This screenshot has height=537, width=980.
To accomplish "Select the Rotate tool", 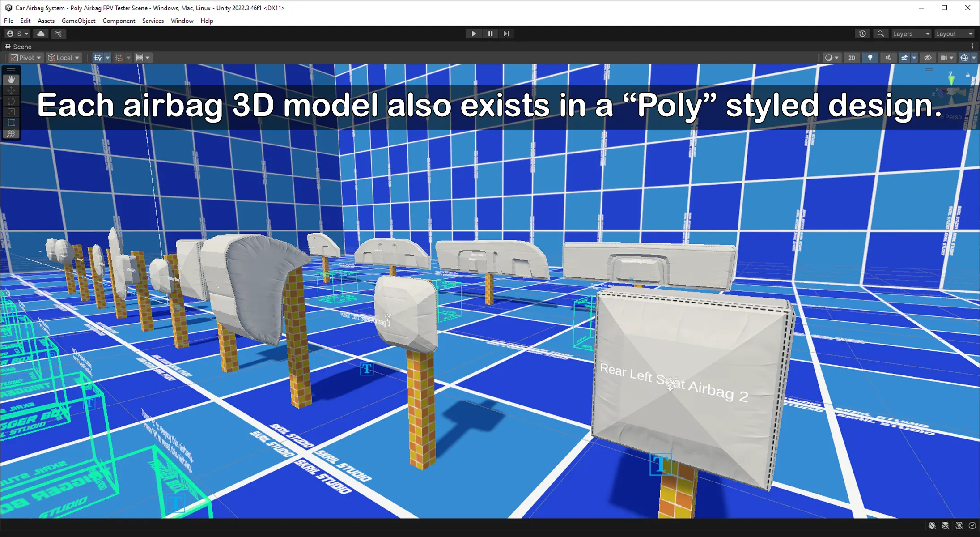I will [11, 101].
